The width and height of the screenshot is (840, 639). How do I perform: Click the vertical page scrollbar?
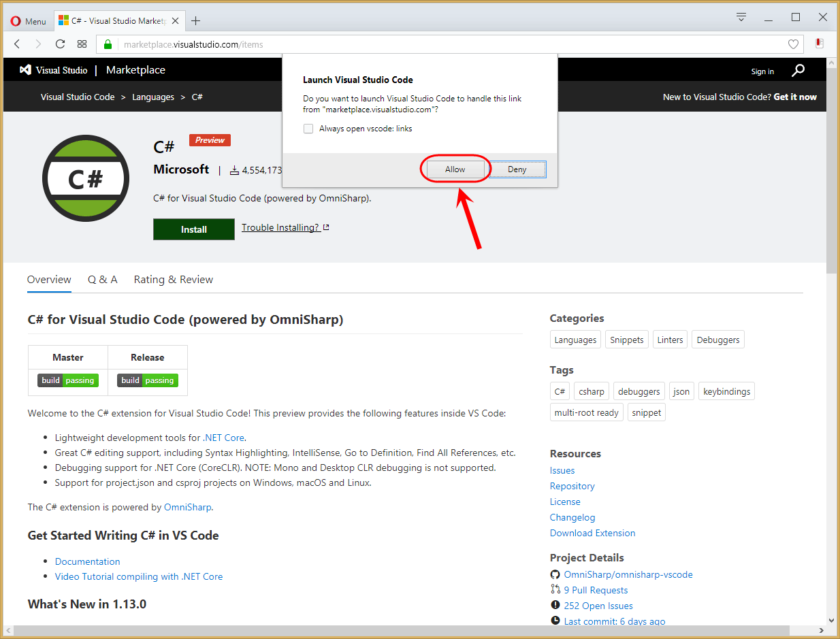coord(831,339)
